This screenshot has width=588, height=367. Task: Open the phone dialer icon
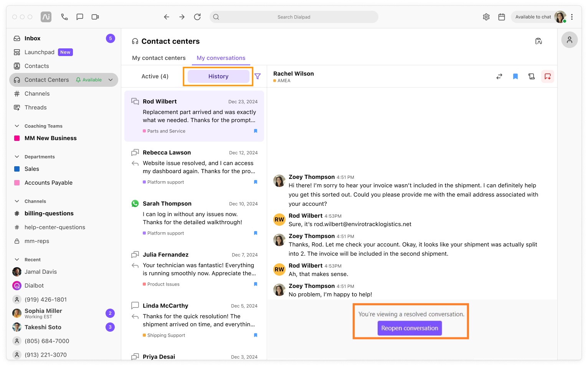(64, 17)
